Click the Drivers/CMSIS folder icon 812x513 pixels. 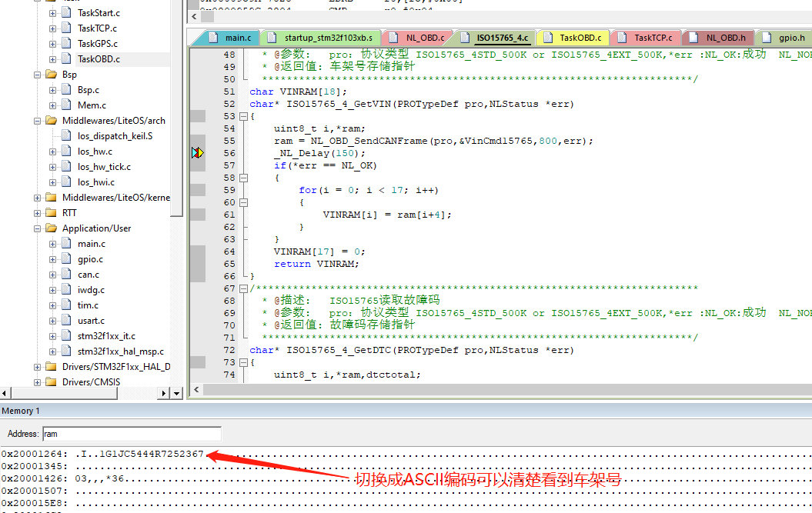click(52, 381)
